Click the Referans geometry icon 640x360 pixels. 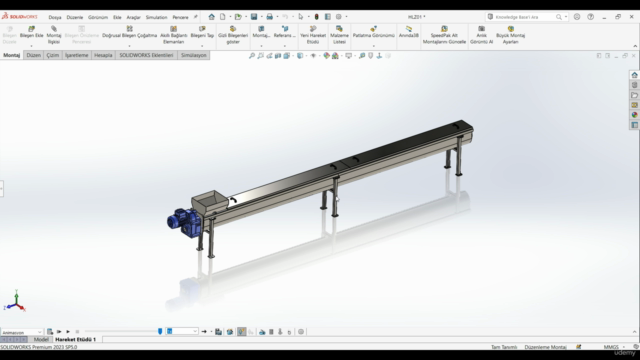tap(285, 29)
